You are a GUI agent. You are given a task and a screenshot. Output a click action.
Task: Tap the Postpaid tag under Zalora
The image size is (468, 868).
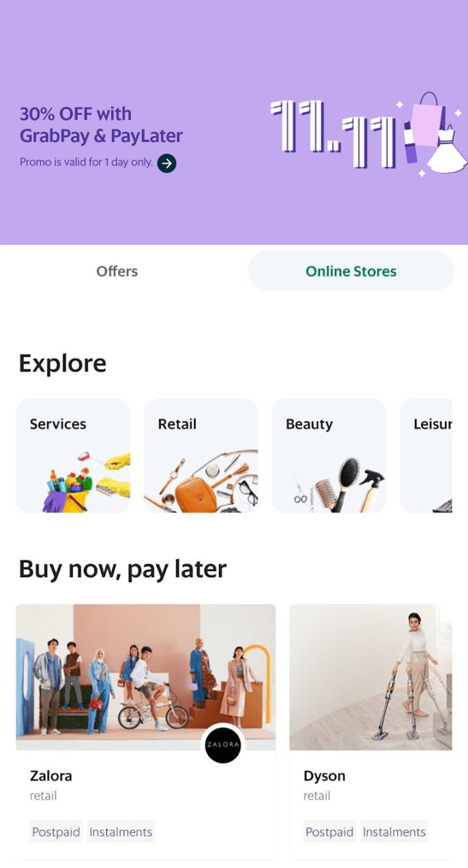56,832
